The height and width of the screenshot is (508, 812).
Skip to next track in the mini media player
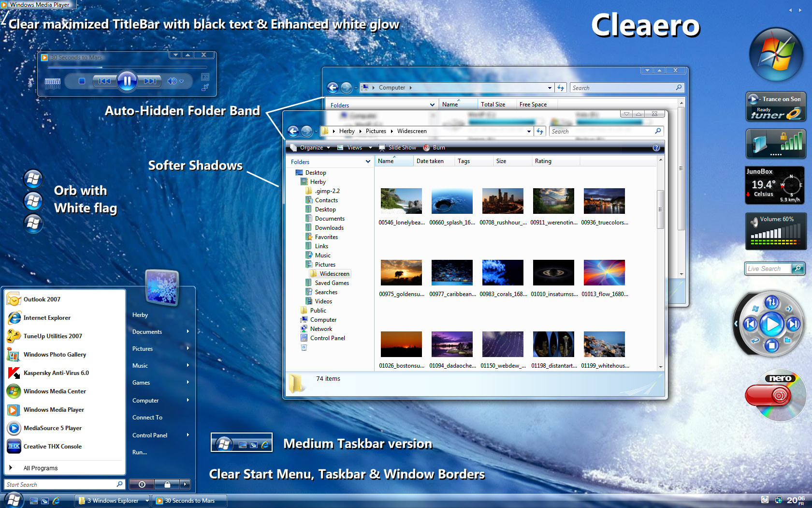[150, 81]
